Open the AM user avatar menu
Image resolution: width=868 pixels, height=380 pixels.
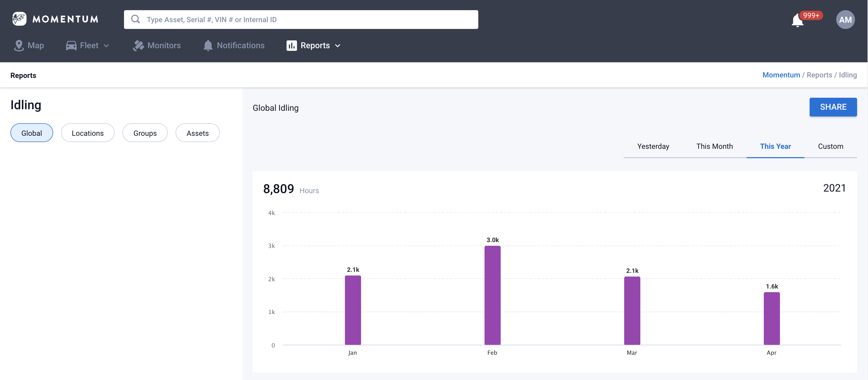click(845, 20)
